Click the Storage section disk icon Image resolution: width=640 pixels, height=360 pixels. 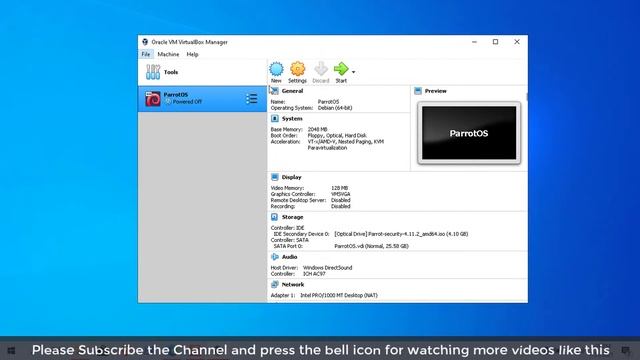pyautogui.click(x=275, y=217)
